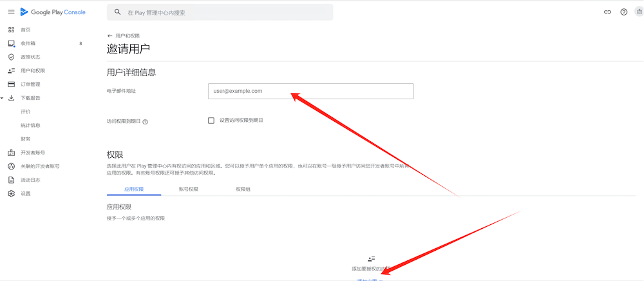Enable the 设置访问权限到期日 checkbox

tap(211, 121)
